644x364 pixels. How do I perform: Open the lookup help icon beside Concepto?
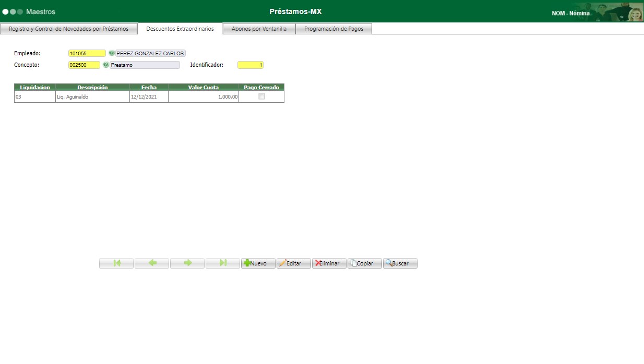[x=106, y=65]
